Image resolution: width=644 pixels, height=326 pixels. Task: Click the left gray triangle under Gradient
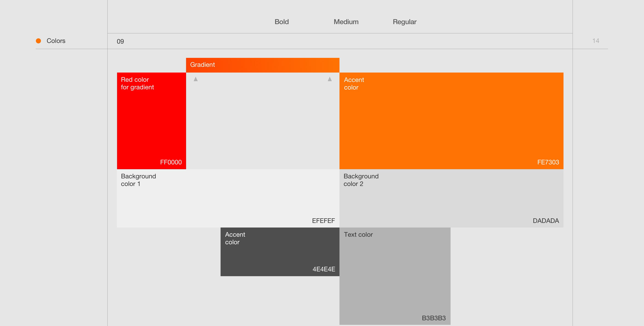click(x=195, y=79)
